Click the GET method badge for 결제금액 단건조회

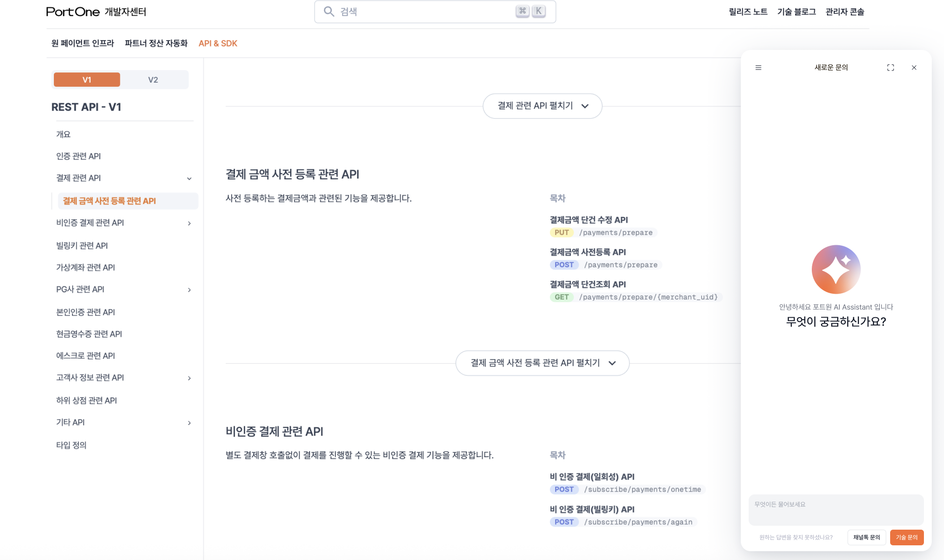(x=562, y=297)
